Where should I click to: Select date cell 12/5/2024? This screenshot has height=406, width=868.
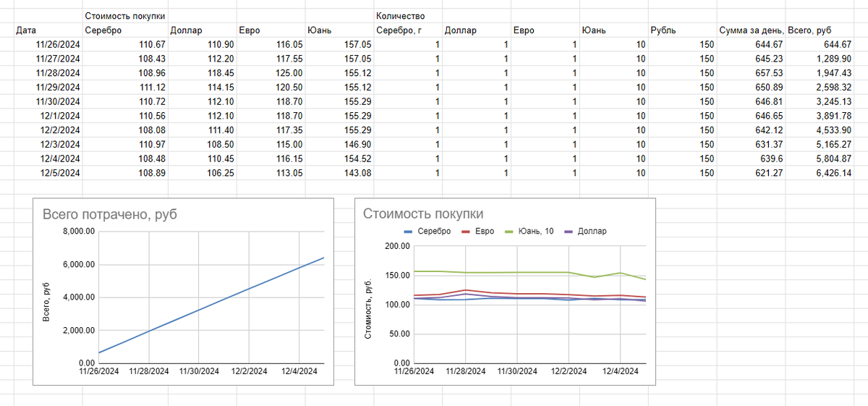click(x=48, y=173)
